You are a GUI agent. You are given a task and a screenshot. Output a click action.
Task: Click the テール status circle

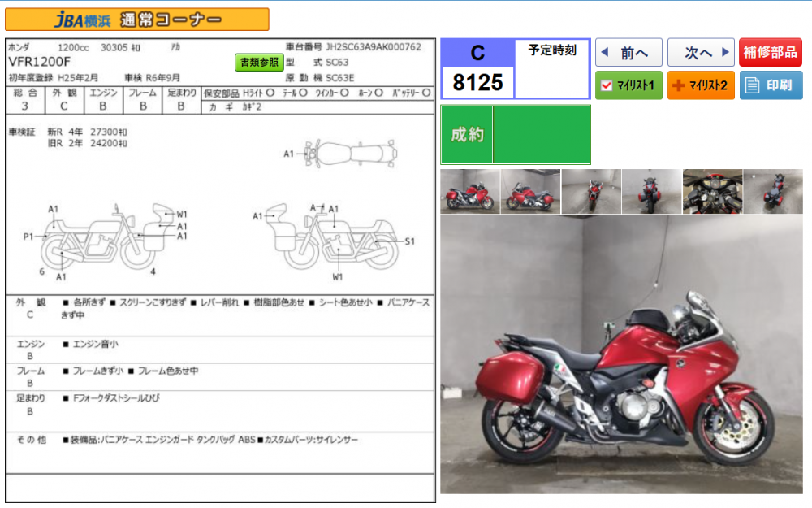click(303, 93)
